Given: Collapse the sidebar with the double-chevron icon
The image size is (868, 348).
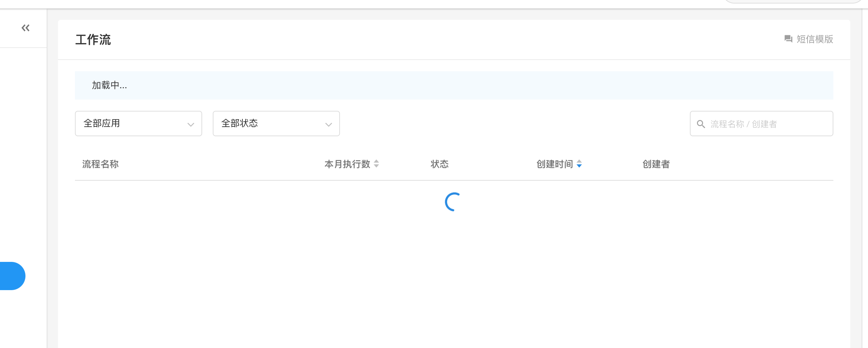Looking at the screenshot, I should (x=25, y=28).
